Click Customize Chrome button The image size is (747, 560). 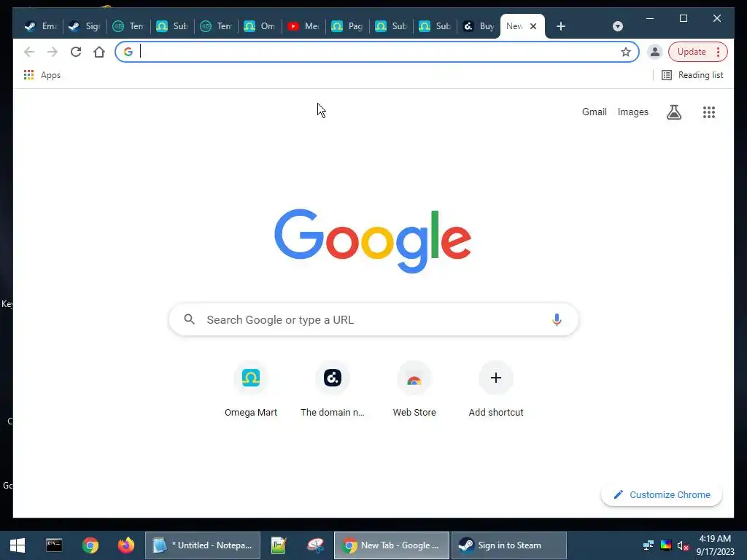(662, 495)
